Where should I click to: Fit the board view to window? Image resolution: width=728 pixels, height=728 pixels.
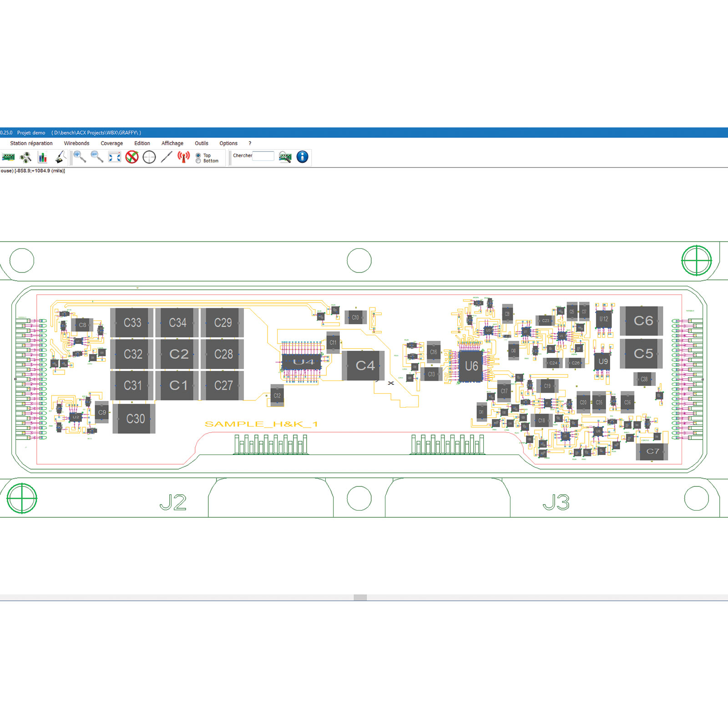(115, 157)
